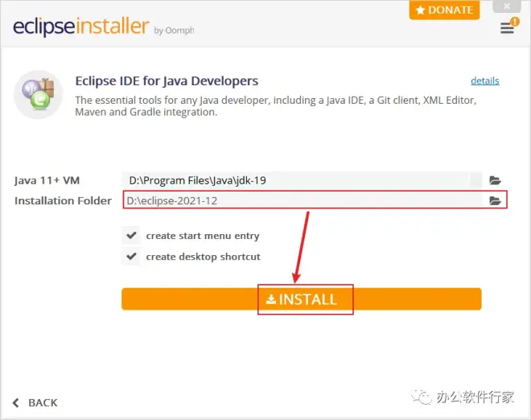Click the Installation Folder label

pos(63,200)
